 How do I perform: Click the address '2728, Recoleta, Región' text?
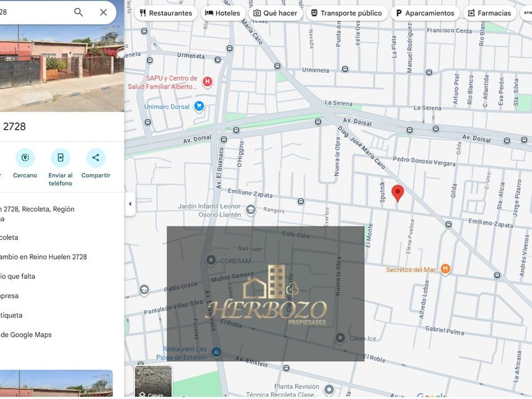tap(37, 209)
